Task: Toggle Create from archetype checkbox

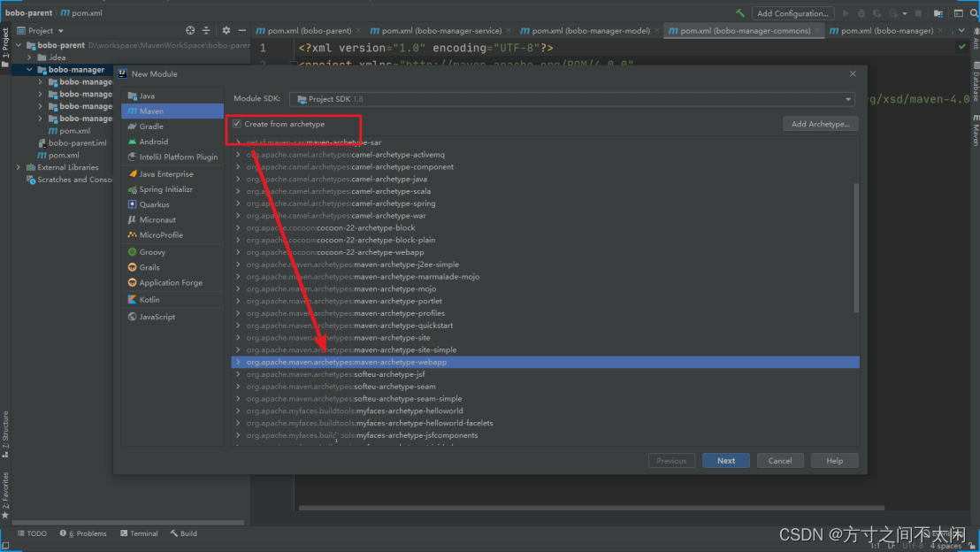Action: coord(237,124)
